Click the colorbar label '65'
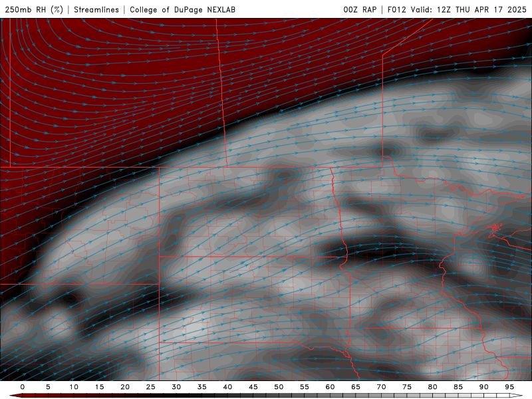532x399 pixels. [356, 387]
